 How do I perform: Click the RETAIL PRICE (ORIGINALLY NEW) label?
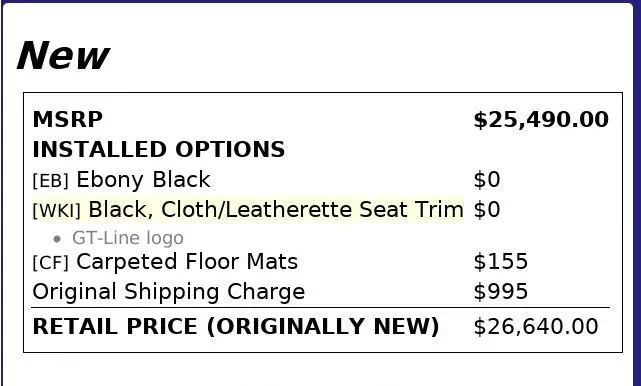[x=235, y=326]
